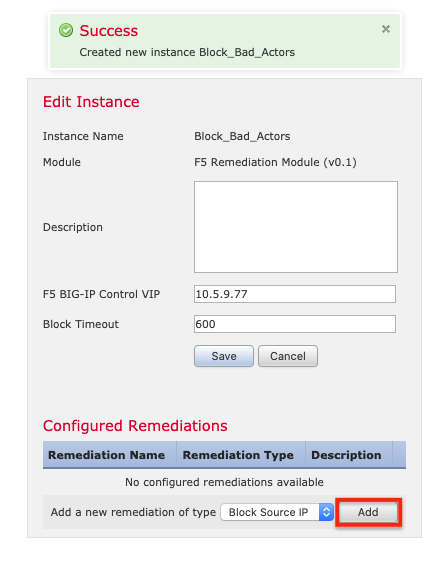Image resolution: width=448 pixels, height=567 pixels.
Task: Click the No configured remediations available row
Action: point(224,482)
